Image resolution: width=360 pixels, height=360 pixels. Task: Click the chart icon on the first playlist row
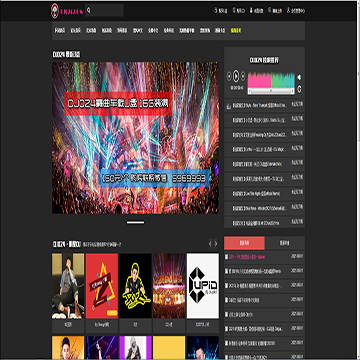click(x=229, y=106)
